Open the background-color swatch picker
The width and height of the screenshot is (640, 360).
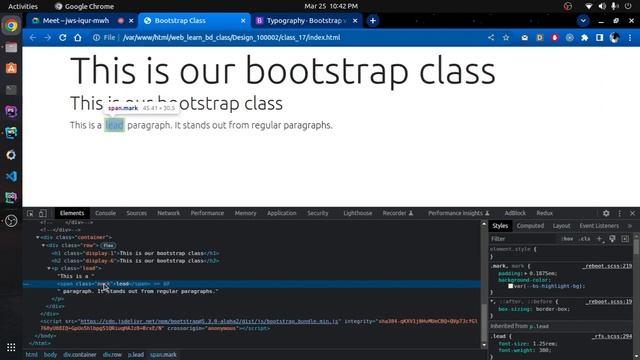click(x=510, y=286)
